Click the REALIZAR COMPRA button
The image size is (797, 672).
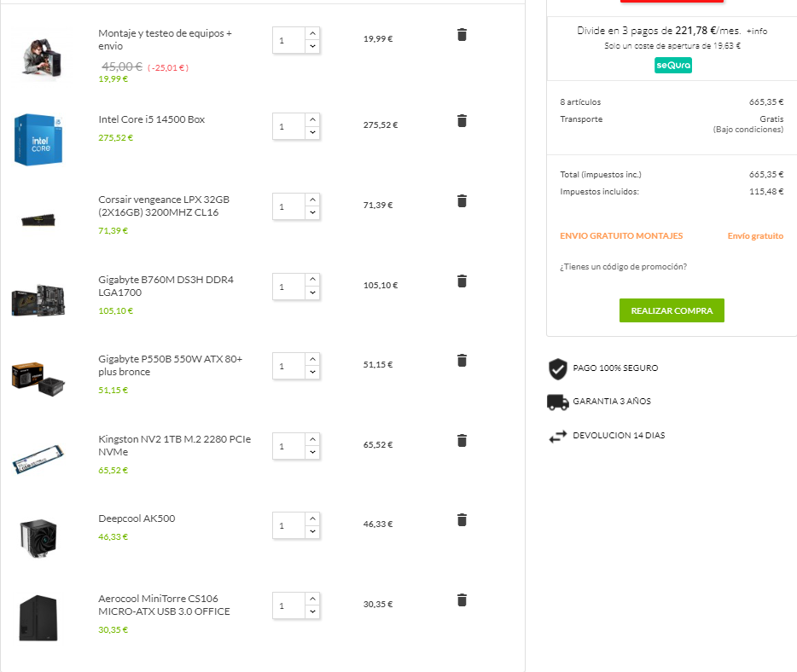tap(672, 310)
